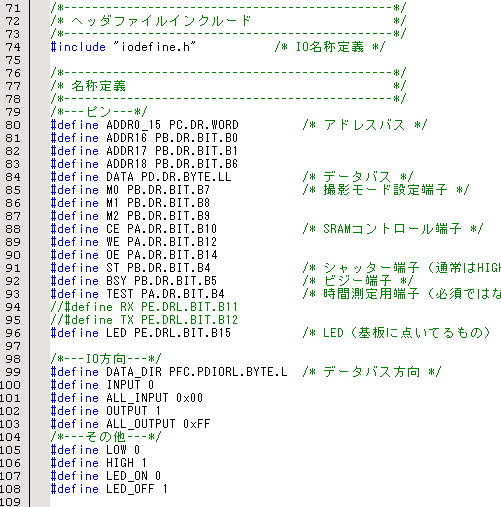Click LED_ON 0 define
This screenshot has height=507, width=501.
click(x=106, y=476)
